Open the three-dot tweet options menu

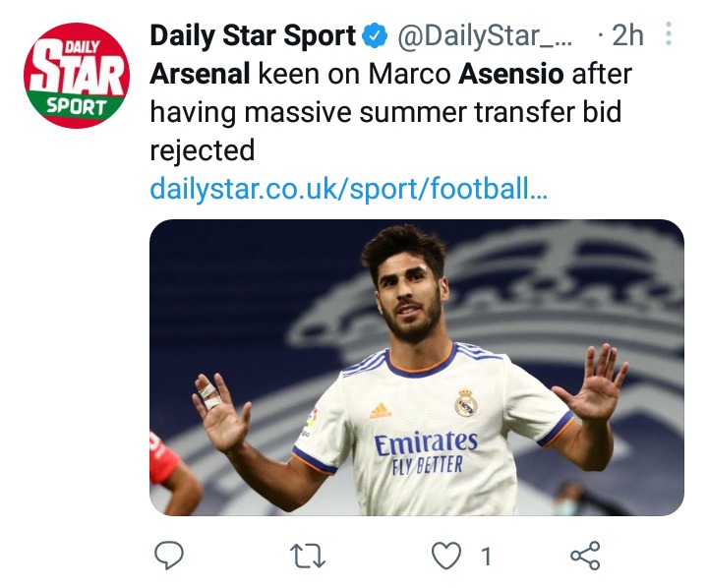pos(669,33)
